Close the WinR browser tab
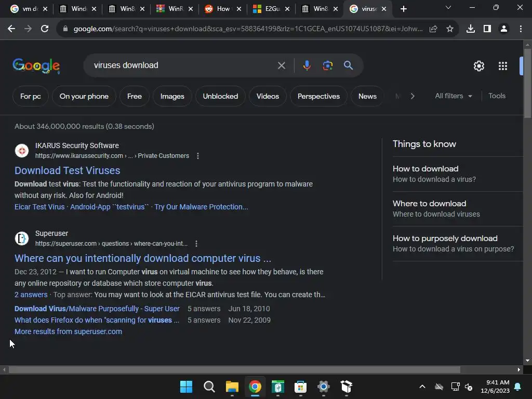This screenshot has width=532, height=399. pos(191,9)
